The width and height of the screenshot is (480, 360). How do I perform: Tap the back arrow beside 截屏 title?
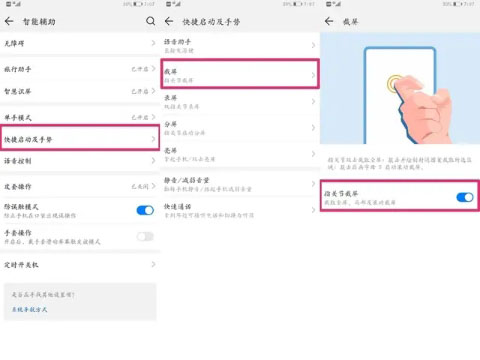tap(329, 21)
